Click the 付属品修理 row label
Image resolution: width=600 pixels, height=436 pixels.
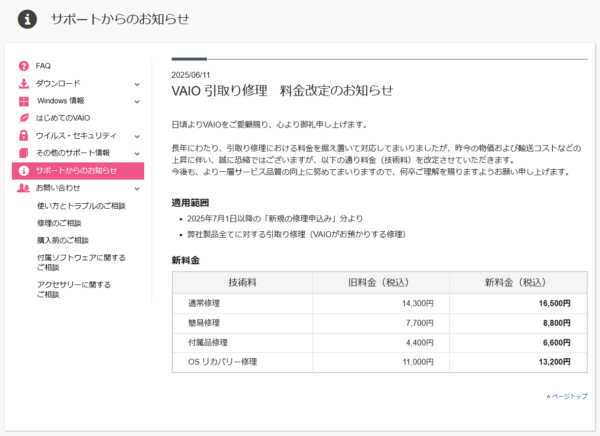tap(208, 343)
